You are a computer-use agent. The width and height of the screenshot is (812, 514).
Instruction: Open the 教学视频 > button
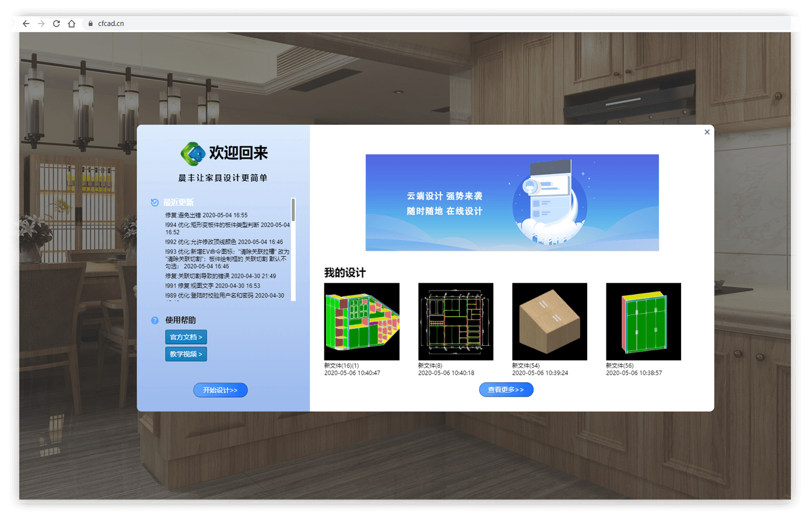(186, 354)
